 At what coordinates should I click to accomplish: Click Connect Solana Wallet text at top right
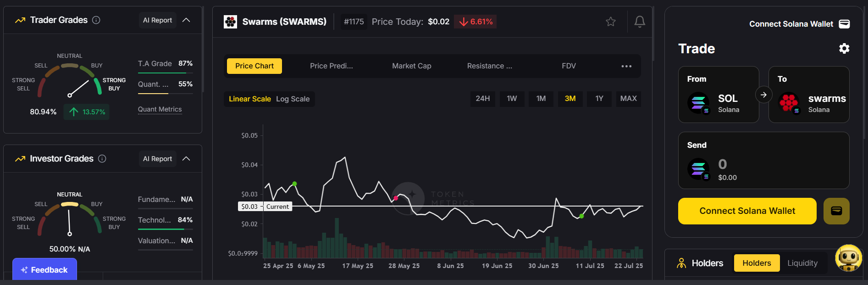[791, 24]
